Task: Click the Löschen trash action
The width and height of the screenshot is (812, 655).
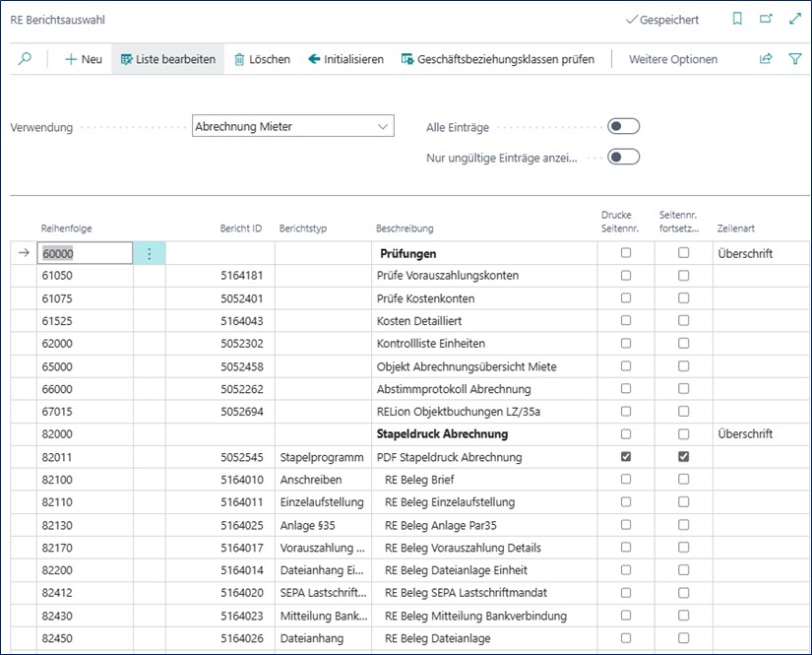Action: 262,59
